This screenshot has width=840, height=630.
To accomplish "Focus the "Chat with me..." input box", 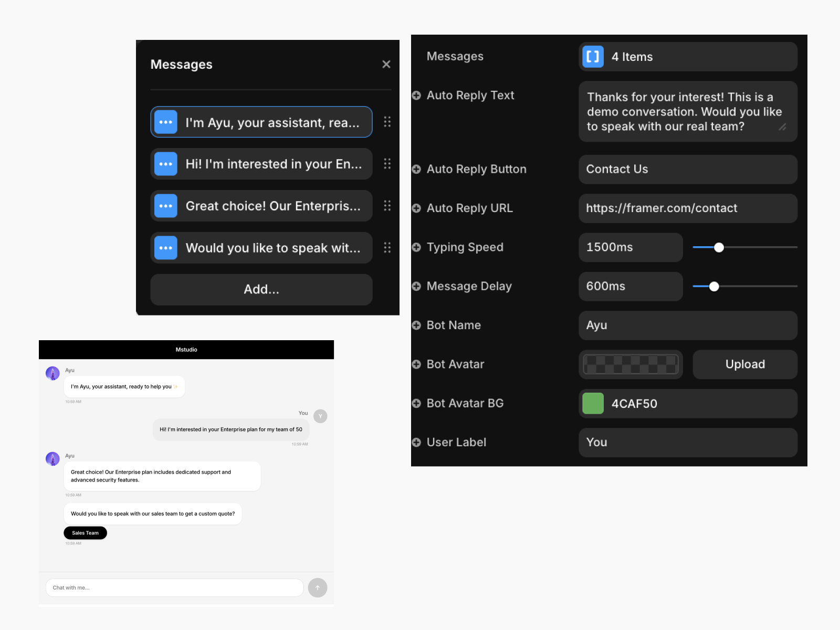I will pyautogui.click(x=174, y=587).
